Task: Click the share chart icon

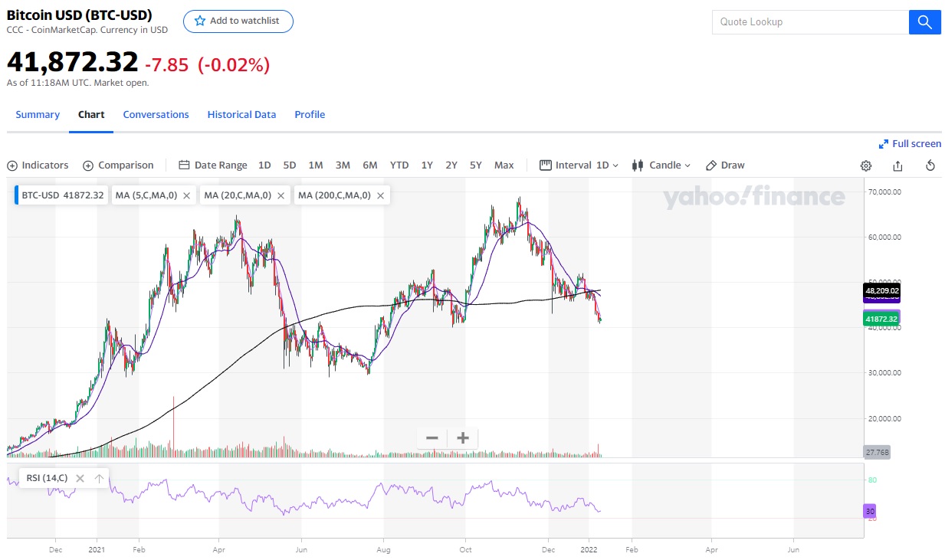Action: tap(897, 165)
